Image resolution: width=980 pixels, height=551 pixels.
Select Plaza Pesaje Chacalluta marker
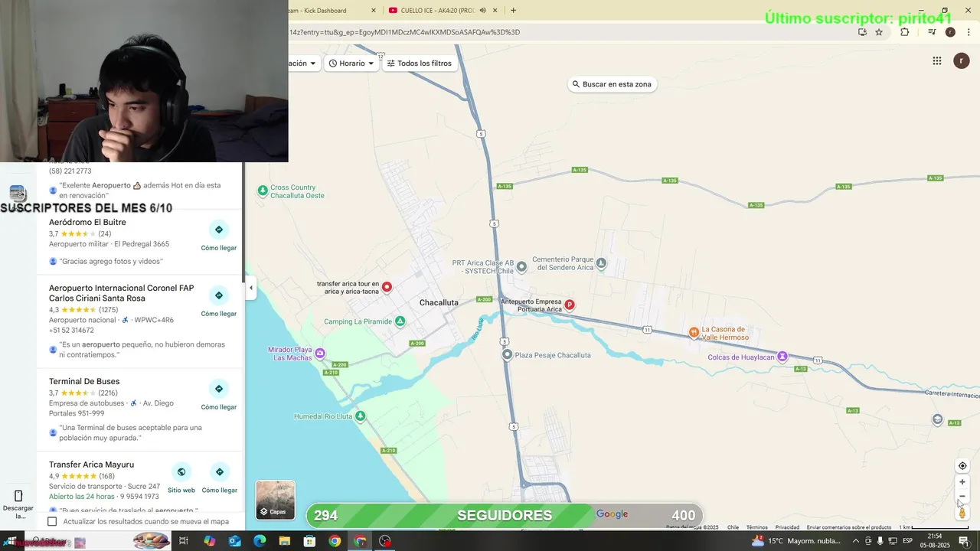coord(507,354)
